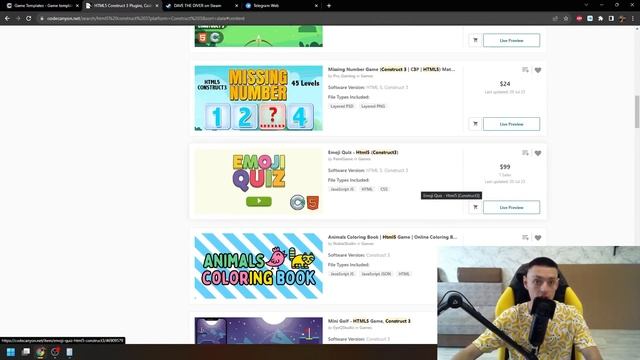Open the Chrome profile avatar
Image resolution: width=640 pixels, height=360 pixels.
pyautogui.click(x=622, y=18)
